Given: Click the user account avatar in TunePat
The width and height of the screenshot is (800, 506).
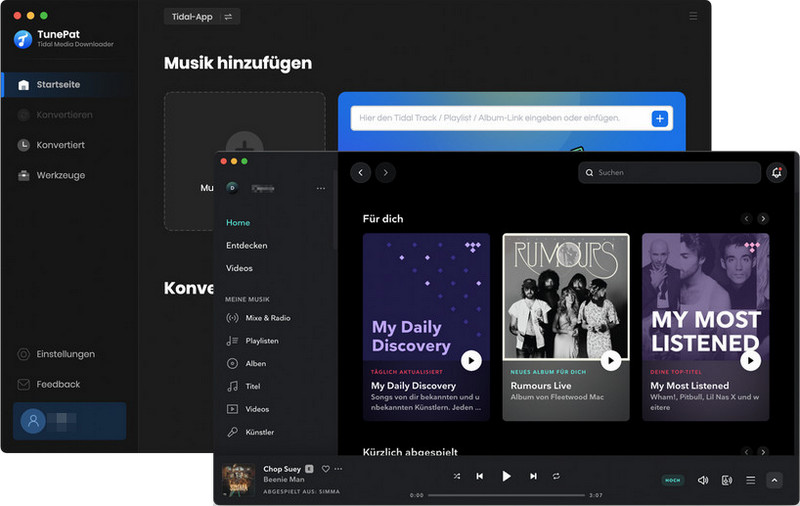Looking at the screenshot, I should (33, 421).
